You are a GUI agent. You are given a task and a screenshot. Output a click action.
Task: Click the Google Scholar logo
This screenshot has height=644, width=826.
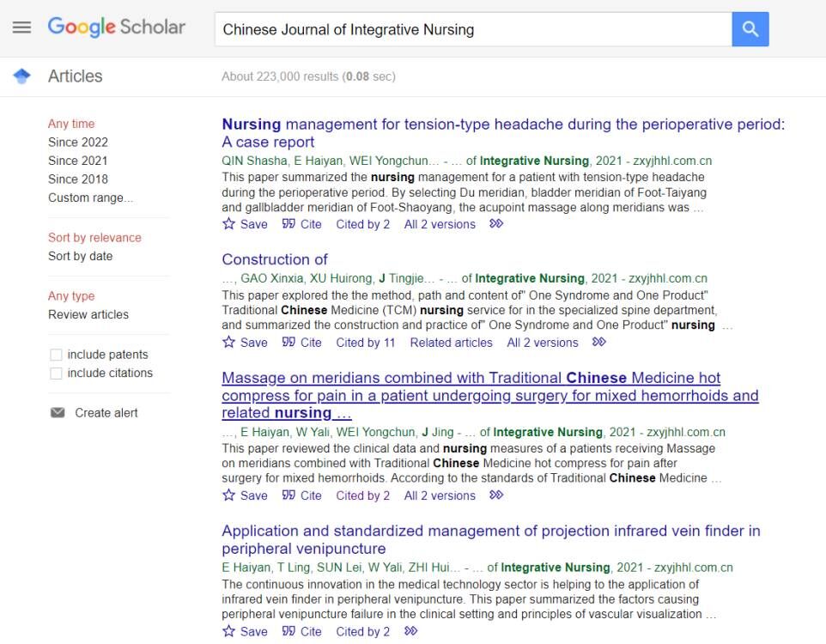pyautogui.click(x=117, y=27)
